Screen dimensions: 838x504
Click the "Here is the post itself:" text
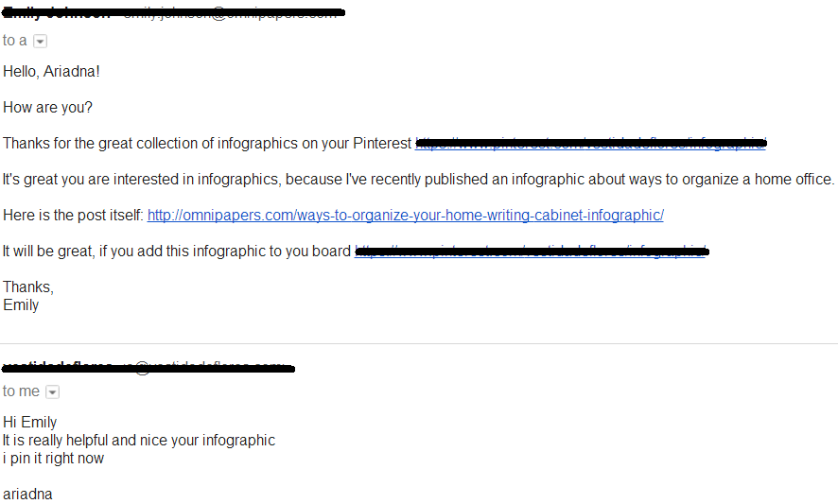(73, 216)
